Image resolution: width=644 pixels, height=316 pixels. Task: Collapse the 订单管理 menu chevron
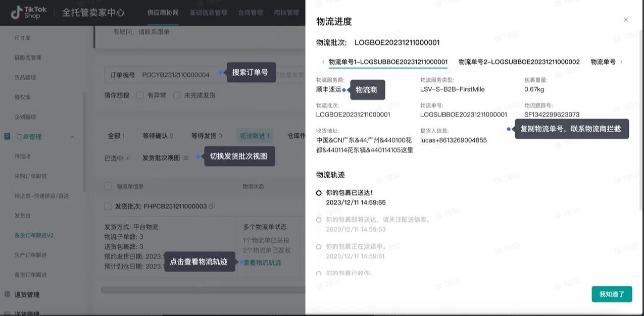click(72, 137)
